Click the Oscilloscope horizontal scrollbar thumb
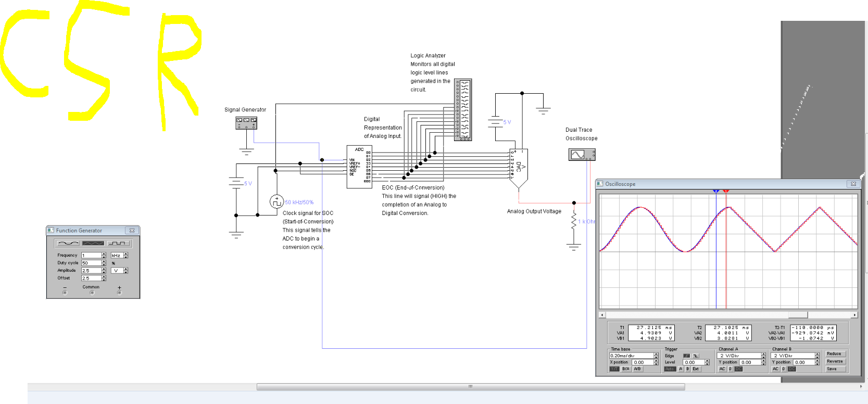Image resolution: width=868 pixels, height=404 pixels. (798, 315)
